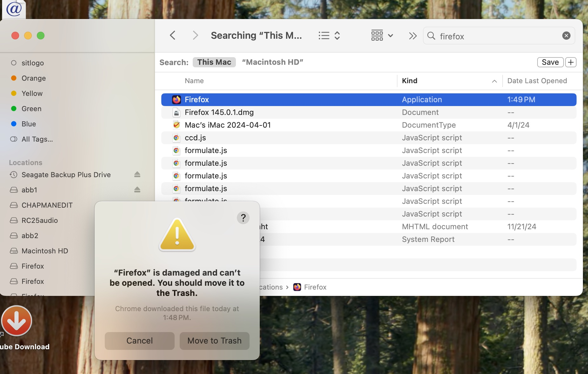Open the RC25audio volume in sidebar
The width and height of the screenshot is (588, 374).
point(40,220)
